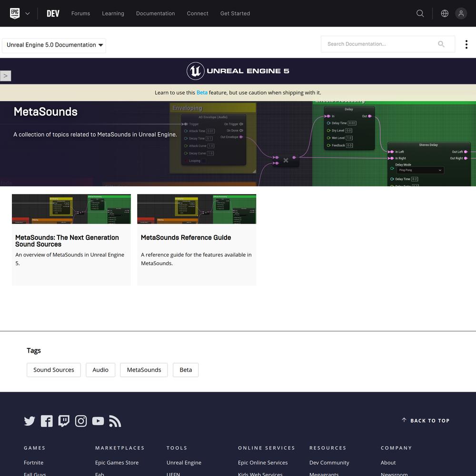
Task: Open the Twitch footer icon
Action: [x=64, y=421]
